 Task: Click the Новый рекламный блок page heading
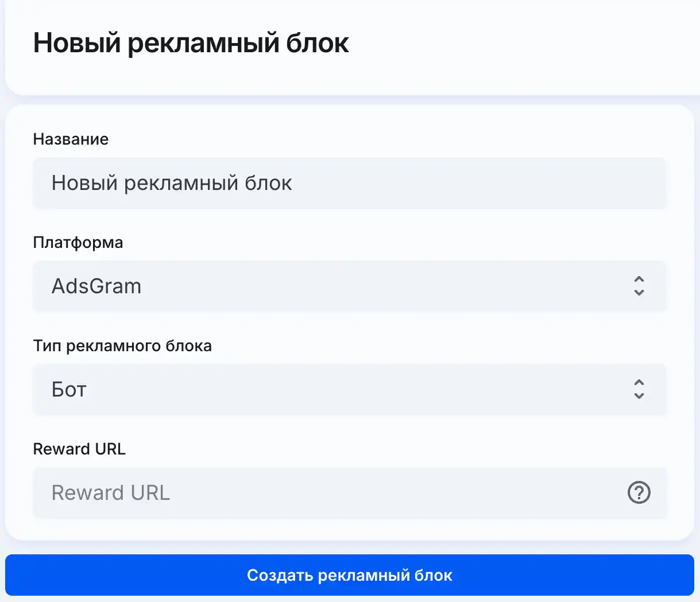point(191,43)
